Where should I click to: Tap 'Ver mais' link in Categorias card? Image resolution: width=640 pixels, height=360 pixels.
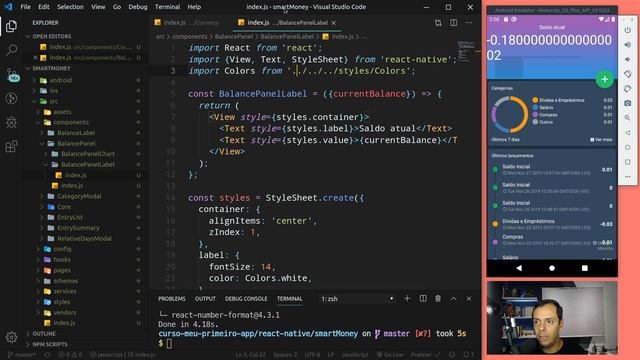coord(601,140)
